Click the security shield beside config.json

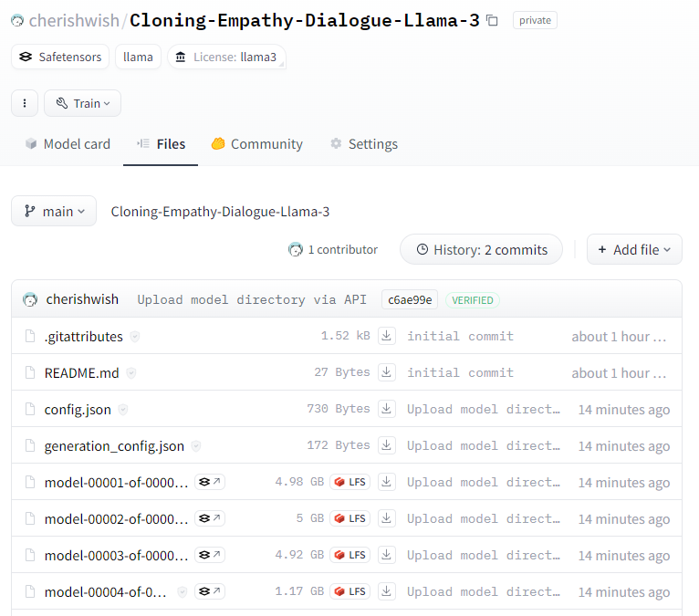coord(123,410)
